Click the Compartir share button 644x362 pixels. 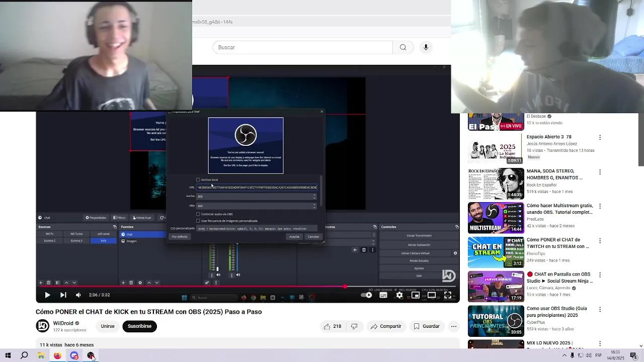point(386,326)
